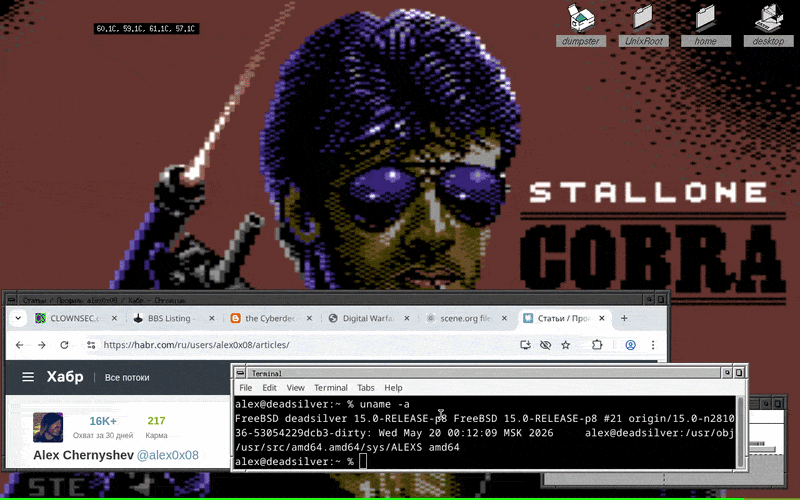Screen dimensions: 800x500
Task: Click '/usr/src/amd64.amd64/sys/ALEXS amd64' output line
Action: 347,447
